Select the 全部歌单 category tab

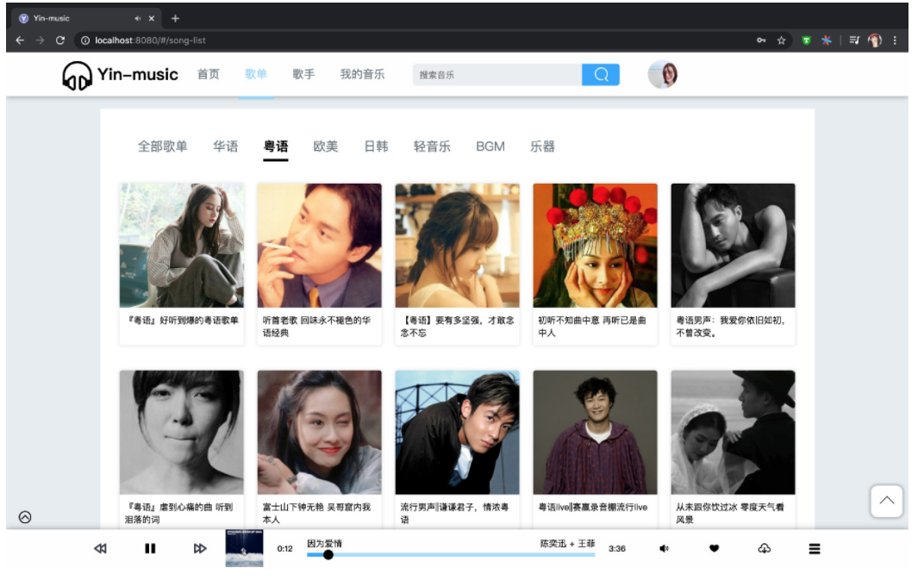[x=163, y=147]
